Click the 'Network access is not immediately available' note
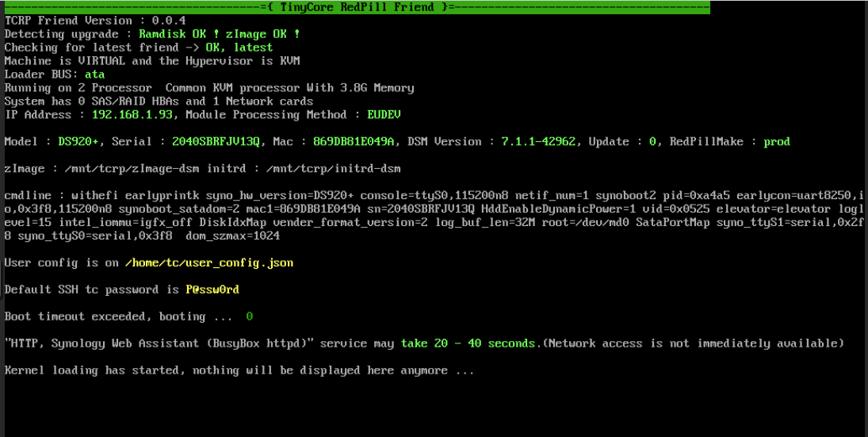The width and height of the screenshot is (868, 437). pos(693,344)
